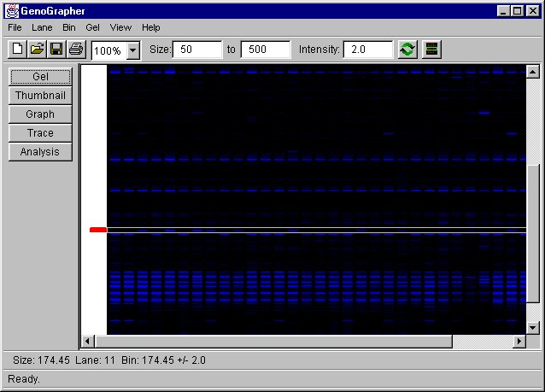Click the lane display icon beside refresh

click(x=431, y=50)
